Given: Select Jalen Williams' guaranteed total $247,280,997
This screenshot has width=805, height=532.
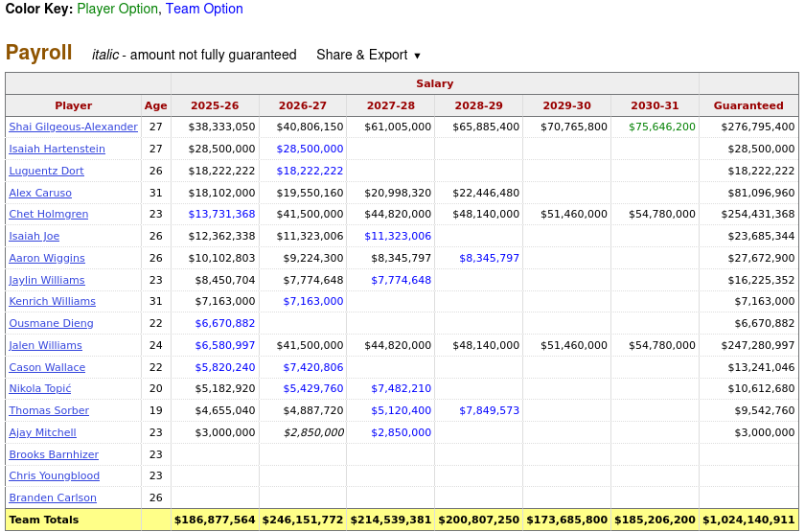Looking at the screenshot, I should [x=758, y=346].
